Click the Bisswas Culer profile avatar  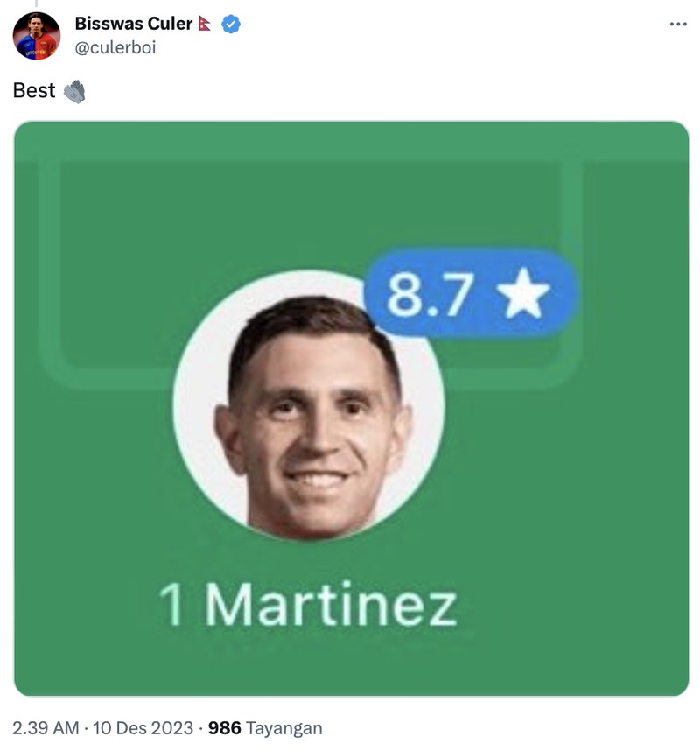[37, 36]
